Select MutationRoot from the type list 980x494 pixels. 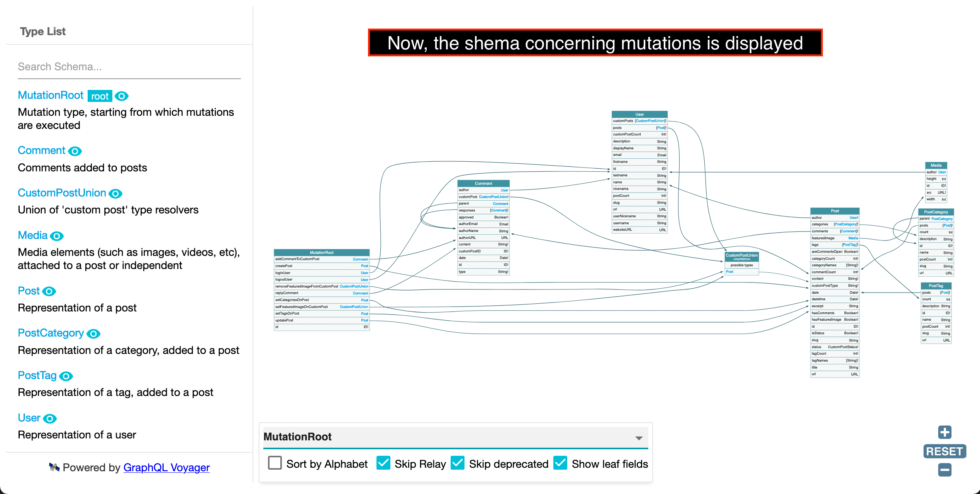pyautogui.click(x=50, y=95)
